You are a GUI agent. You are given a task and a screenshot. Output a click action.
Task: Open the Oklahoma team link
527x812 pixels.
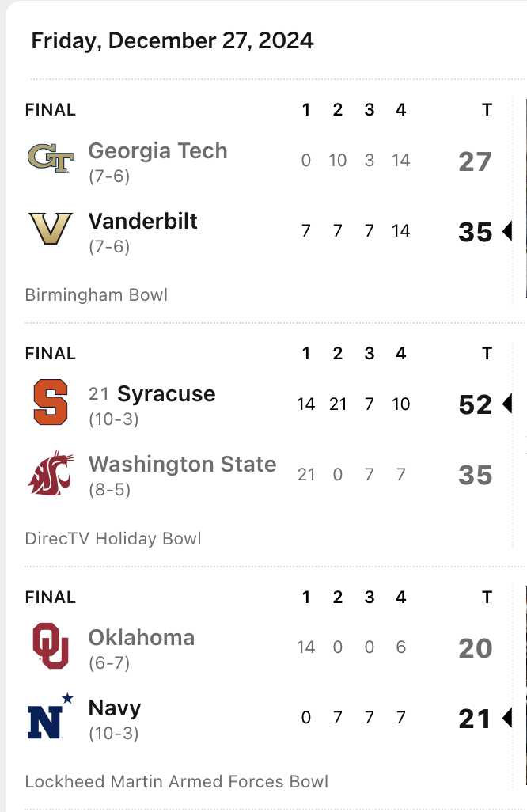(142, 637)
